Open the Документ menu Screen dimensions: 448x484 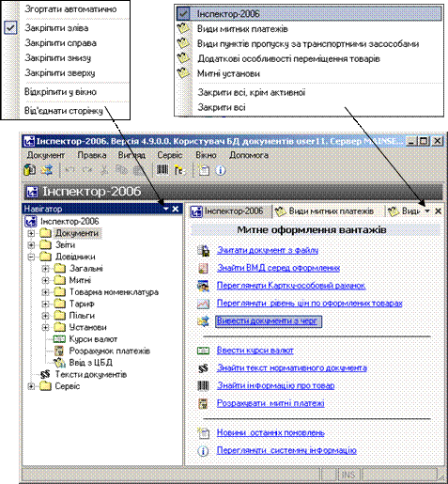pos(46,155)
